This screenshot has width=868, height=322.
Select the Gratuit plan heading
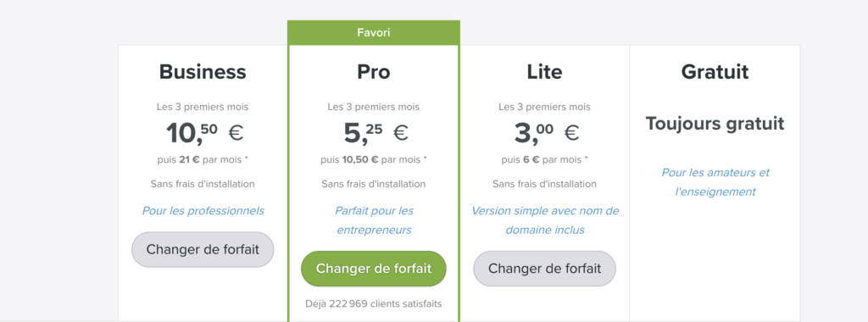pyautogui.click(x=715, y=72)
